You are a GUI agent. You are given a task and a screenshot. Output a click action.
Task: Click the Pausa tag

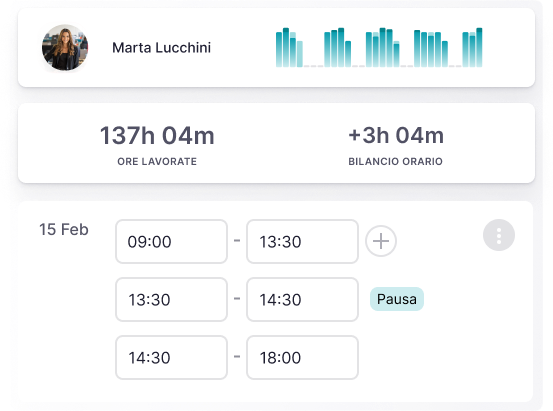(x=397, y=299)
